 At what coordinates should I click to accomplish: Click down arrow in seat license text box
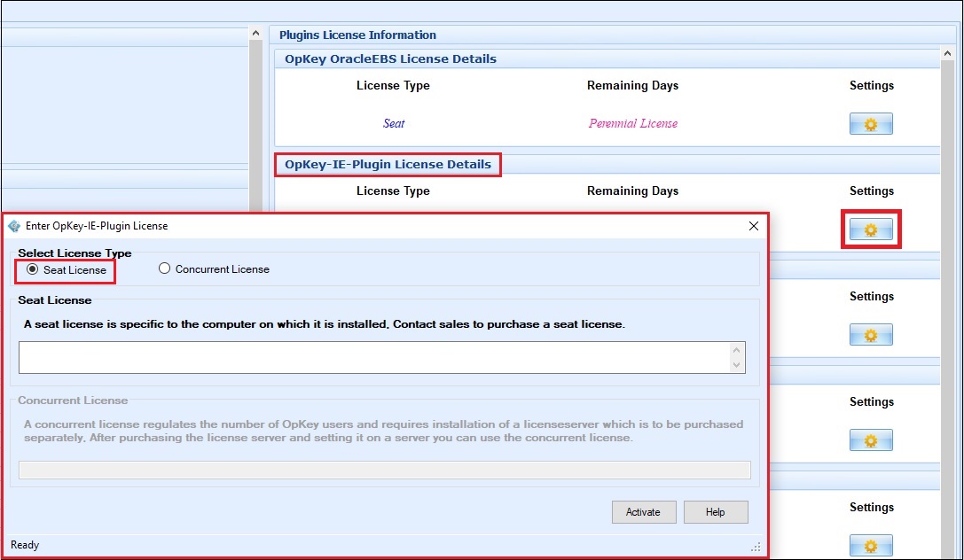736,365
